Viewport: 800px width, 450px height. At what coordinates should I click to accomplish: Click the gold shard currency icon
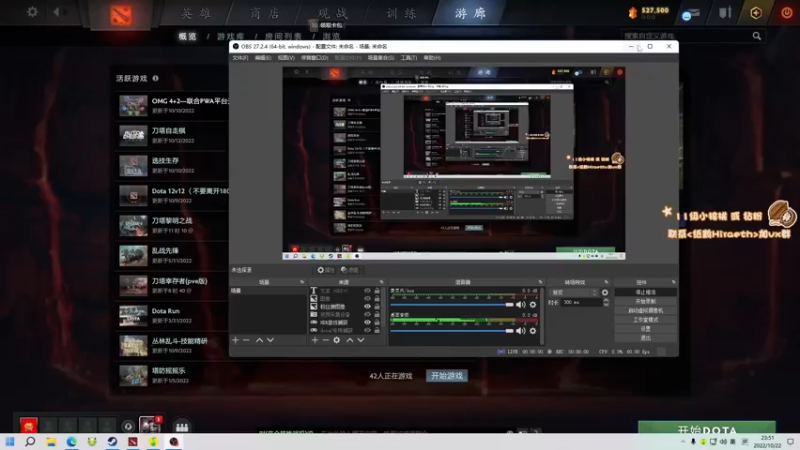click(x=633, y=13)
